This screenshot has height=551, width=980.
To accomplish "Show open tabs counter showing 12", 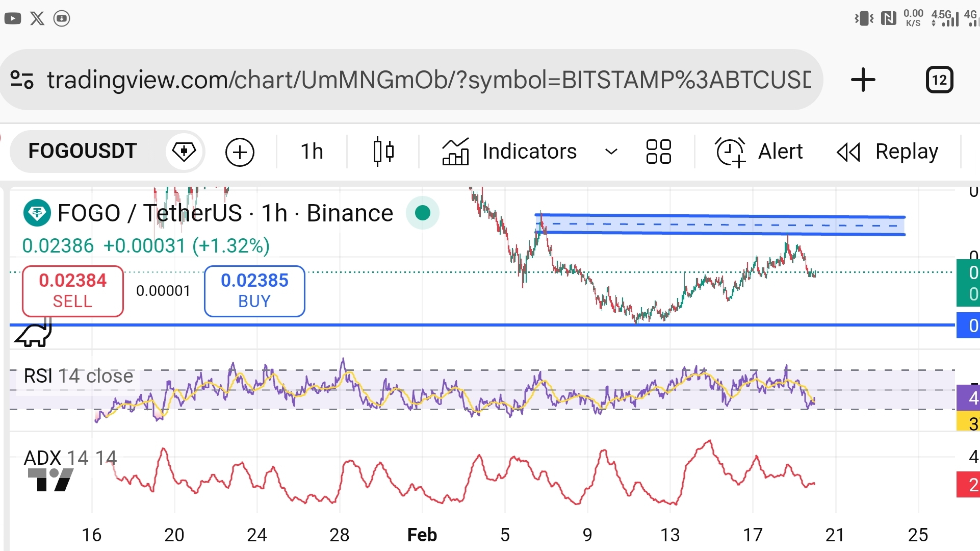I will [939, 80].
